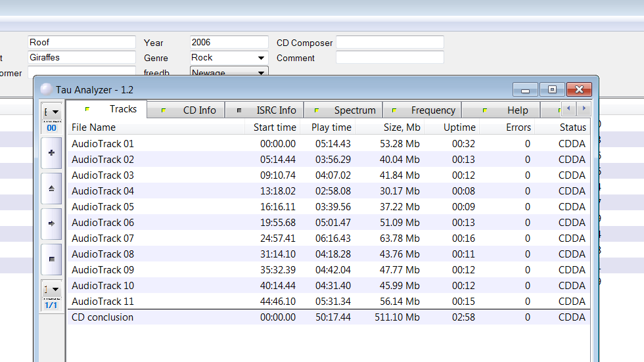
Task: Sort by Uptime column header
Action: coord(452,127)
